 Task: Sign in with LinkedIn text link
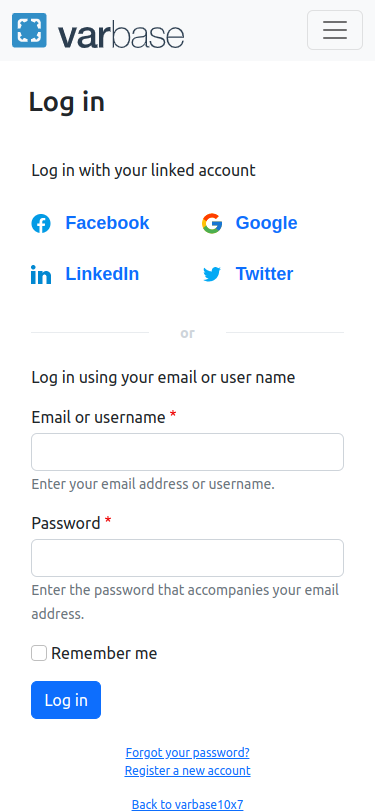click(102, 273)
